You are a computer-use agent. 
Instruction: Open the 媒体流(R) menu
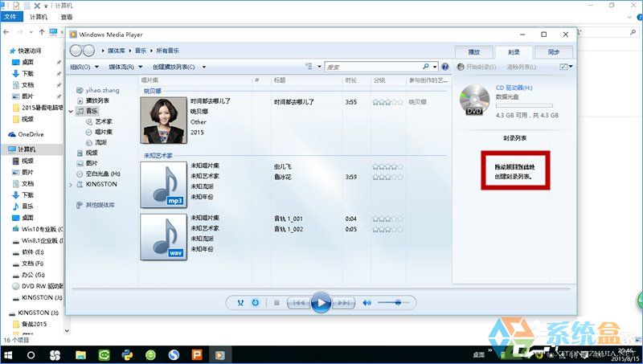(125, 67)
